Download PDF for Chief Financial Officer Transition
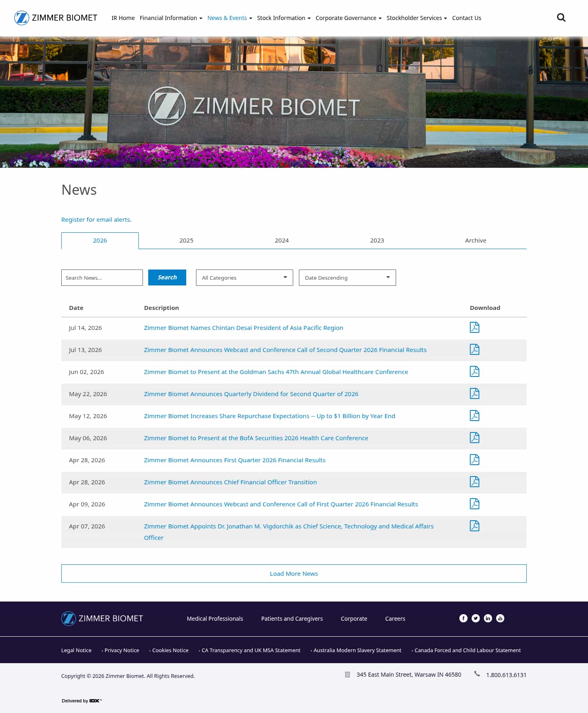 click(x=474, y=482)
